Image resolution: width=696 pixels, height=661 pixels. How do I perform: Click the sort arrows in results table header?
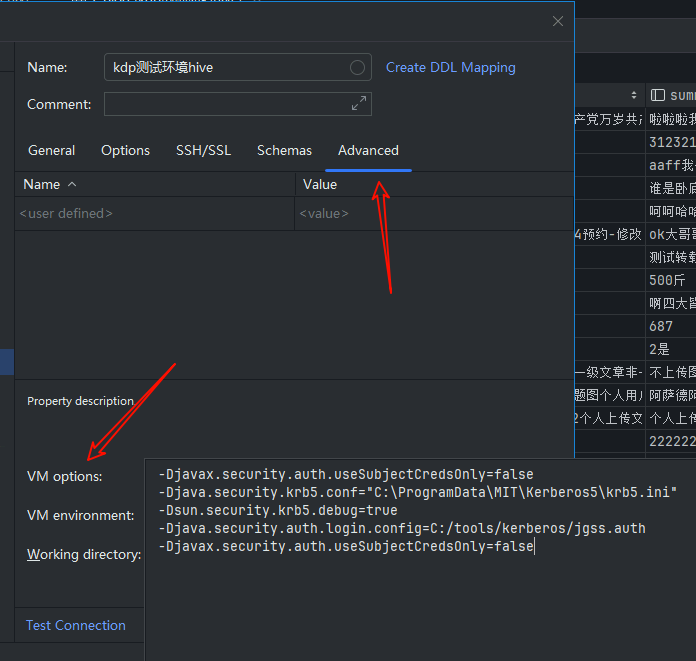[633, 95]
